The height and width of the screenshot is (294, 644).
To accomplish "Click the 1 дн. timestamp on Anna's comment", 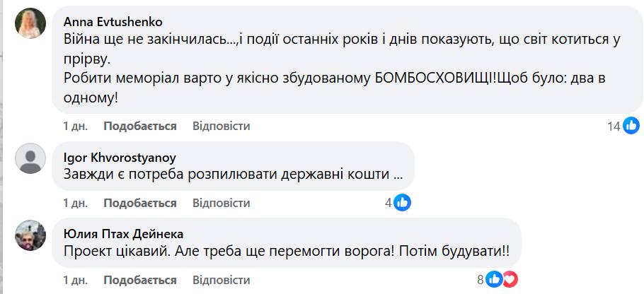I will [75, 126].
